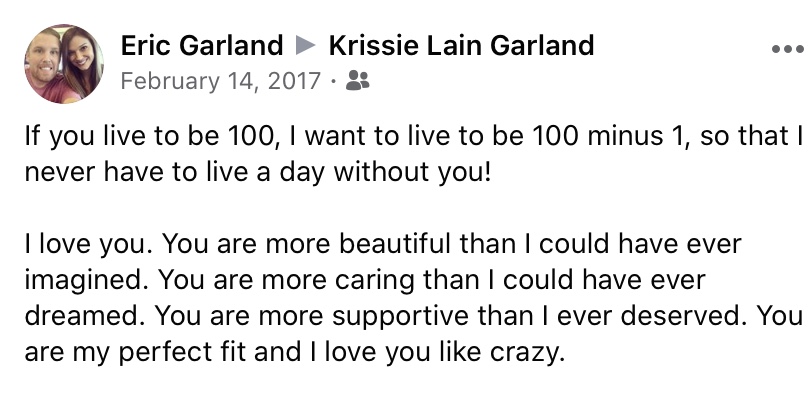Click the last line "are my perfect fit"

(295, 352)
